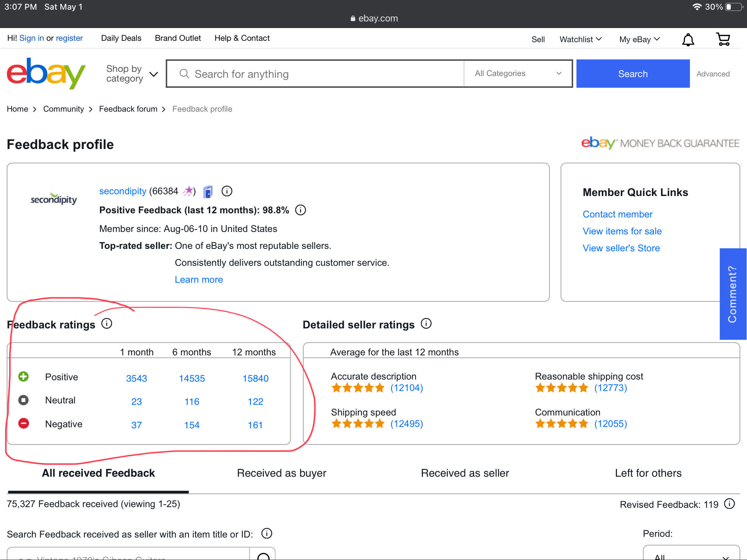The width and height of the screenshot is (747, 560).
Task: Expand the Watchlist dropdown
Action: click(x=581, y=39)
